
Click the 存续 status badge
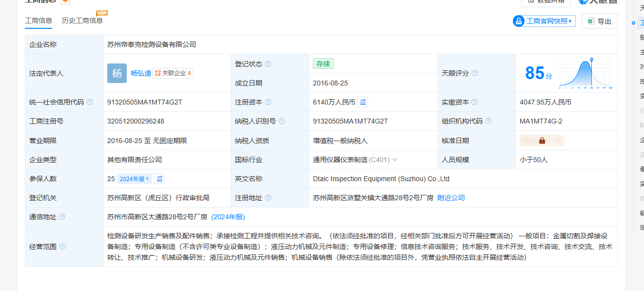click(323, 63)
